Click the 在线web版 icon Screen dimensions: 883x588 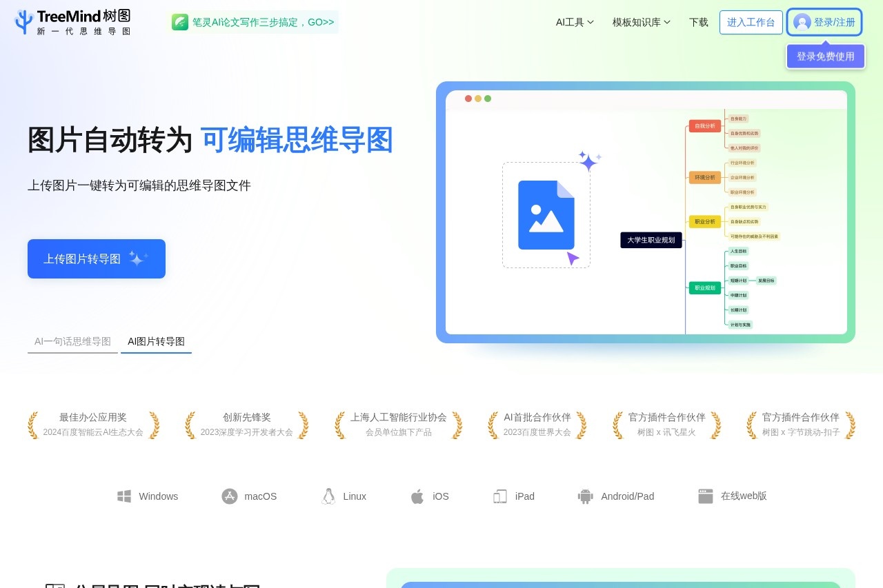pos(706,496)
